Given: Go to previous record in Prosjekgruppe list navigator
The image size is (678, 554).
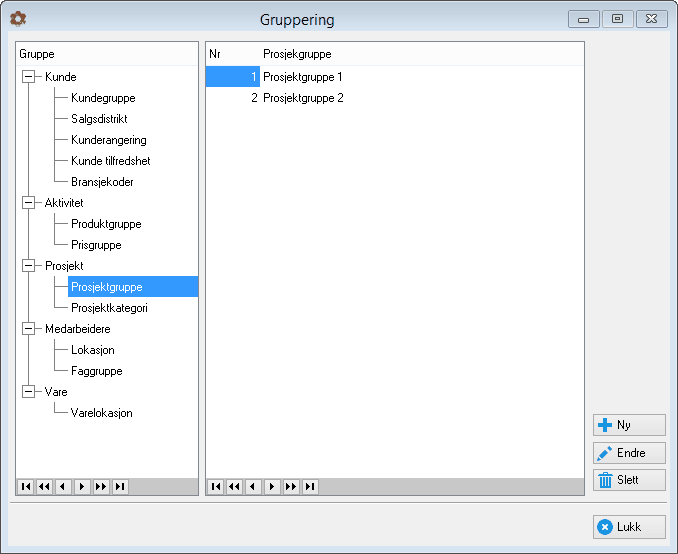Looking at the screenshot, I should (x=253, y=487).
